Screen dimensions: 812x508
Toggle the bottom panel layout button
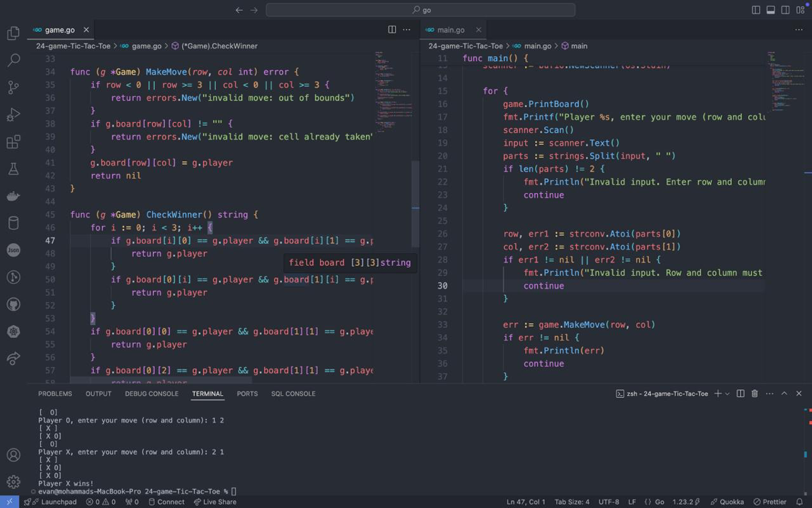click(x=771, y=10)
